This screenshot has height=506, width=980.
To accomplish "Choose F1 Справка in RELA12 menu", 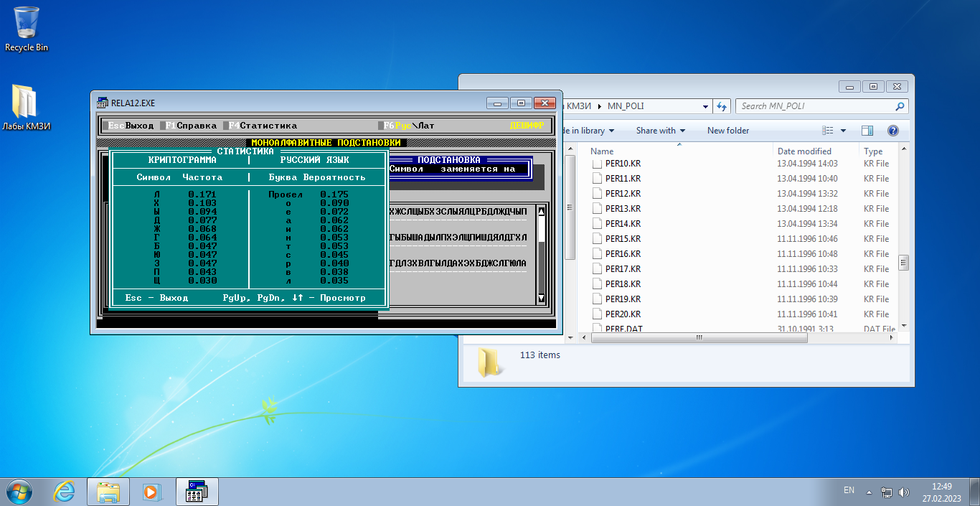I will coord(191,126).
